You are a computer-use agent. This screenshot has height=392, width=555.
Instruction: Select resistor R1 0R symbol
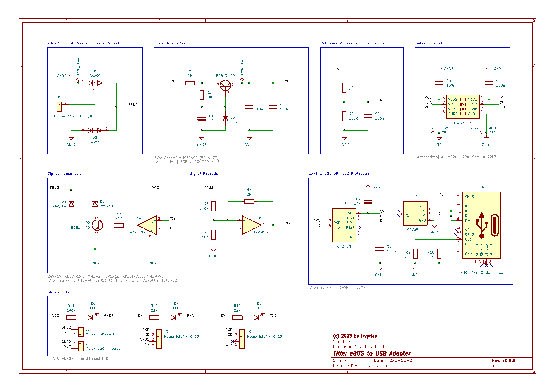pyautogui.click(x=190, y=83)
